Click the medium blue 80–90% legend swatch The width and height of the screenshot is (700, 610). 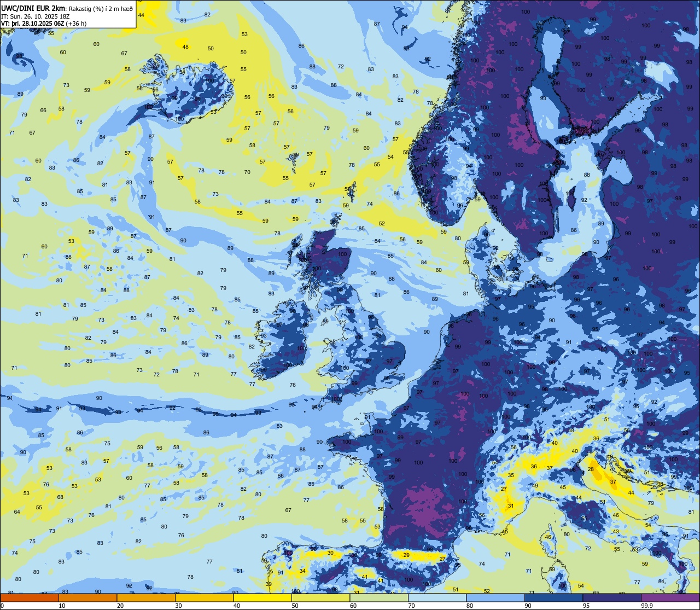click(x=495, y=598)
